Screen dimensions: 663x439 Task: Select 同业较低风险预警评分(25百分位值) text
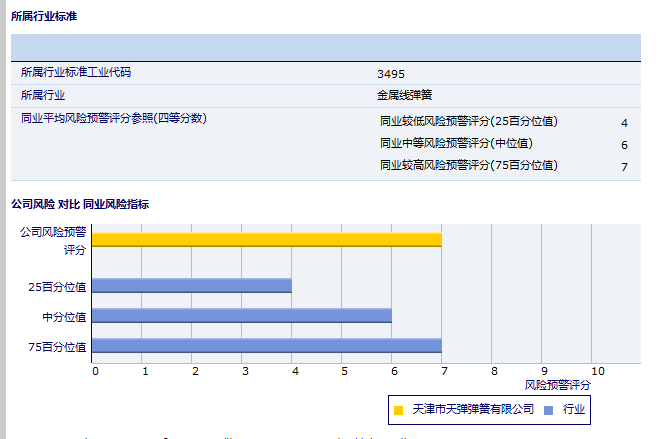468,121
